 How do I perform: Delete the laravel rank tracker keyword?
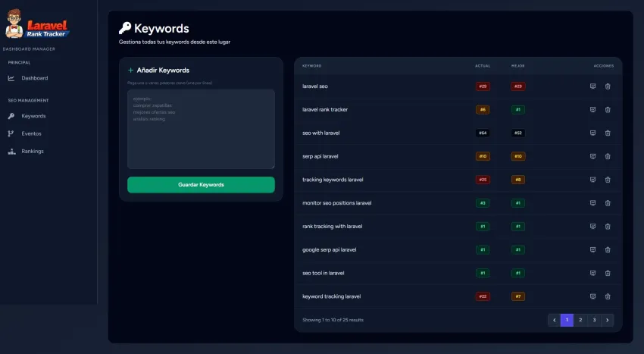[x=608, y=110]
